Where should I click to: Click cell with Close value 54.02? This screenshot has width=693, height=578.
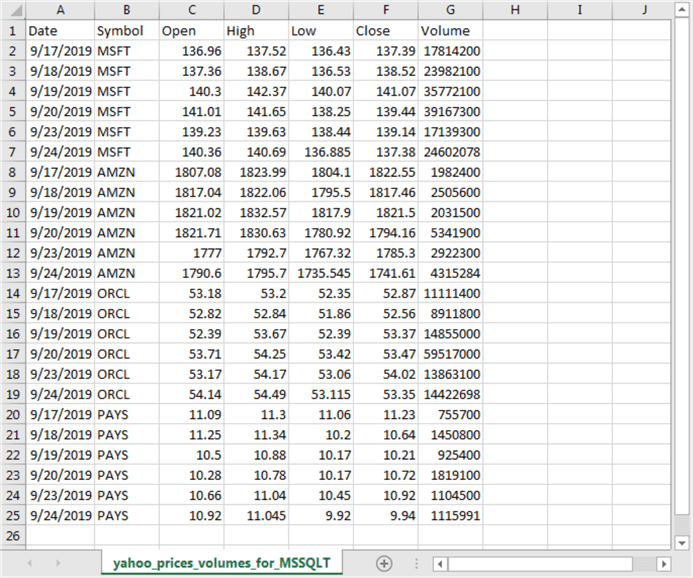tap(385, 374)
